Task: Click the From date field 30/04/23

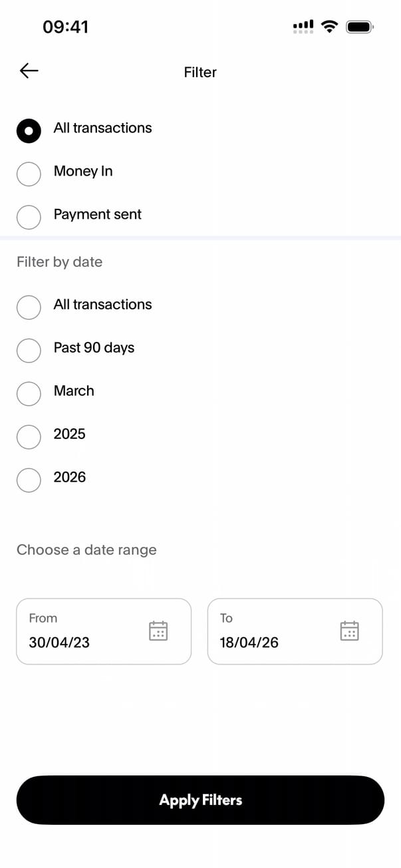Action: [80, 632]
